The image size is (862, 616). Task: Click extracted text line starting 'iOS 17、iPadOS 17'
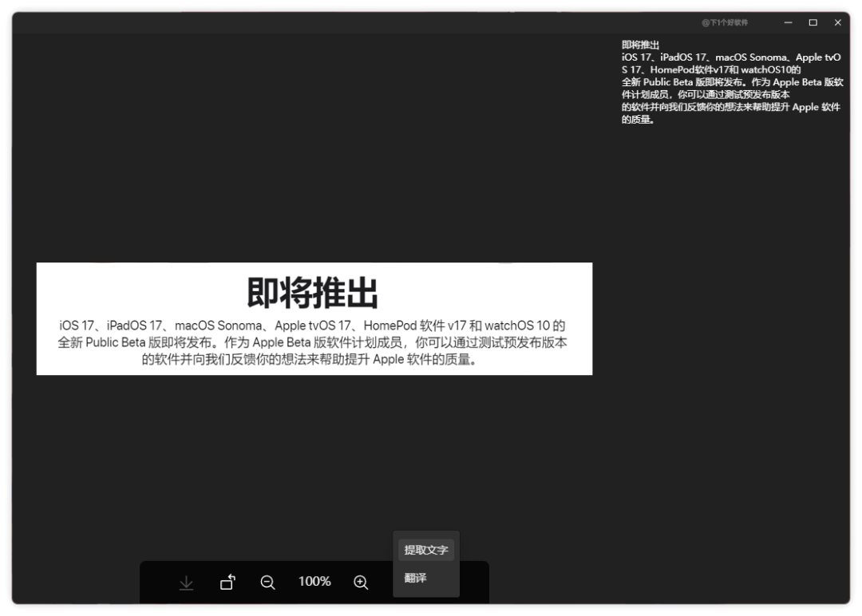tap(731, 57)
